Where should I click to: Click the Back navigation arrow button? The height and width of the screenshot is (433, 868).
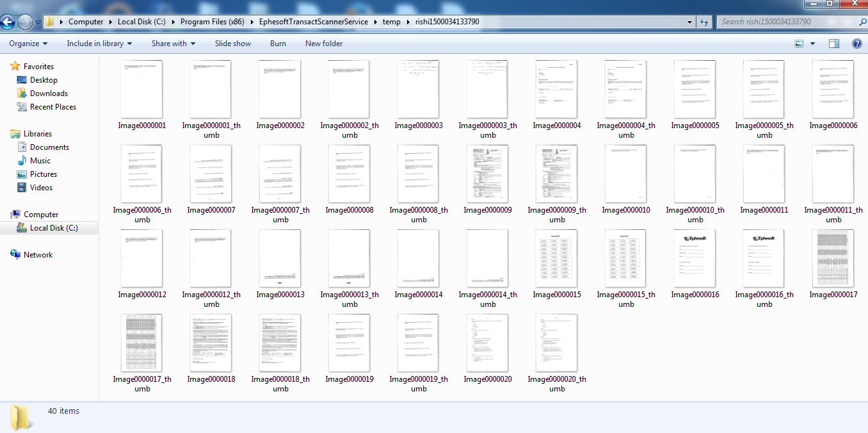[8, 22]
